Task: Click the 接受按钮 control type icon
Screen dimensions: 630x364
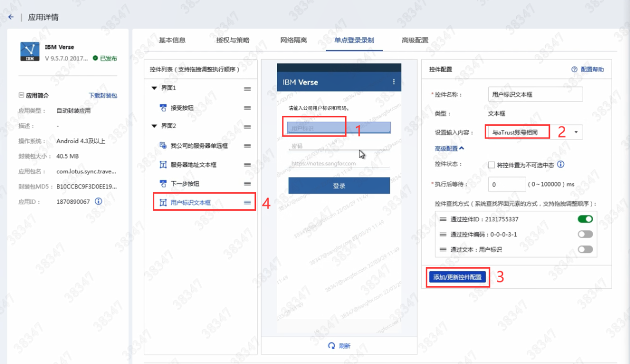Action: 163,107
